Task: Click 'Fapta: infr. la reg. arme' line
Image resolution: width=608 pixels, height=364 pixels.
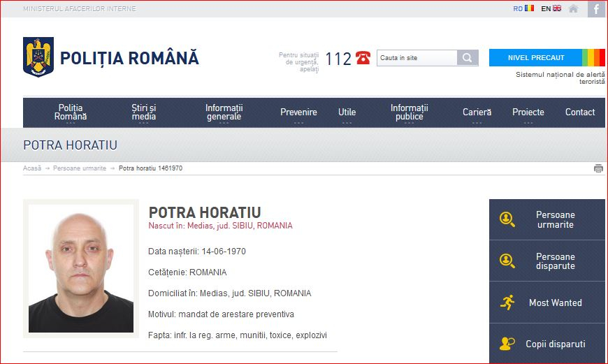Action: point(238,335)
